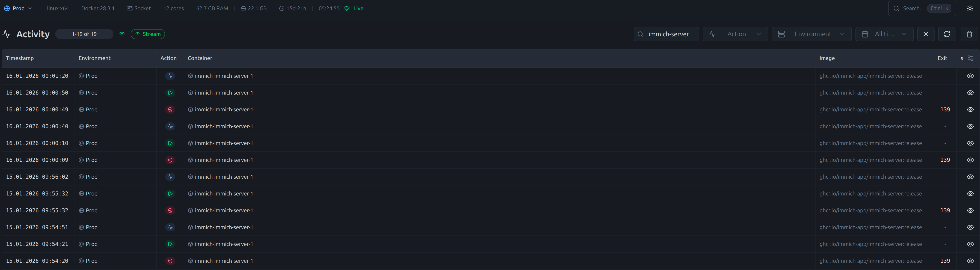The width and height of the screenshot is (980, 270).
Task: Open the Environment filter dropdown
Action: (811, 34)
